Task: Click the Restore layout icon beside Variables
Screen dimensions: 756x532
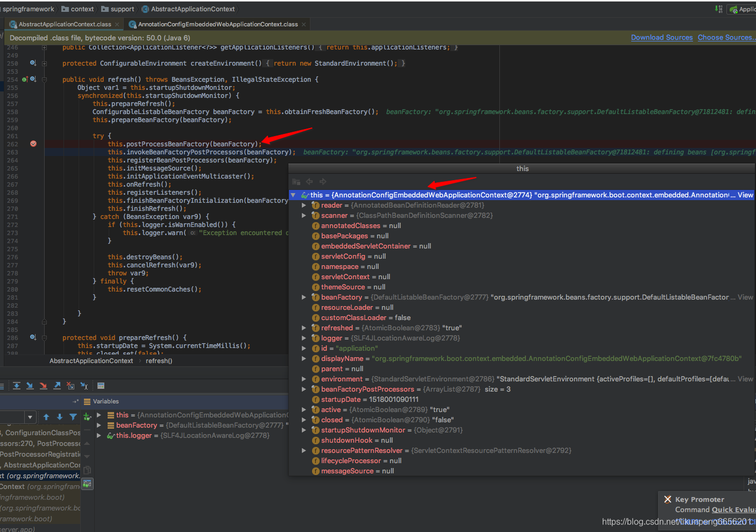Action: click(x=76, y=401)
